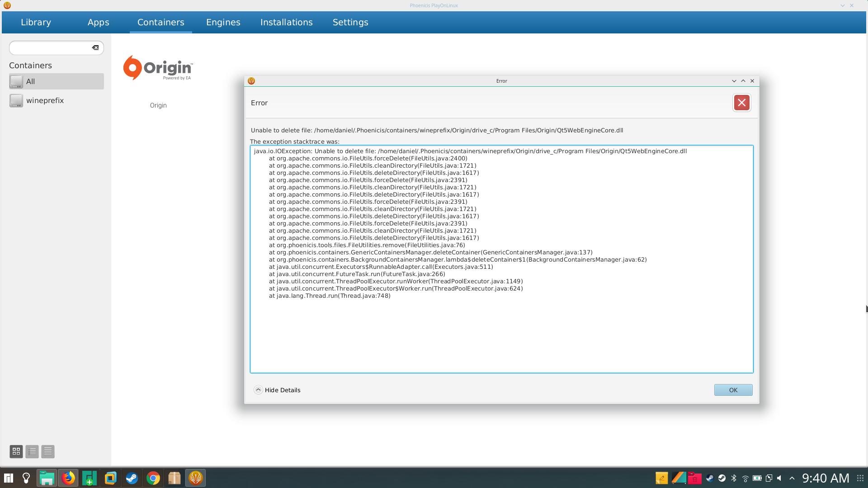Select the wineprefix container category
The width and height of the screenshot is (868, 488).
click(45, 100)
